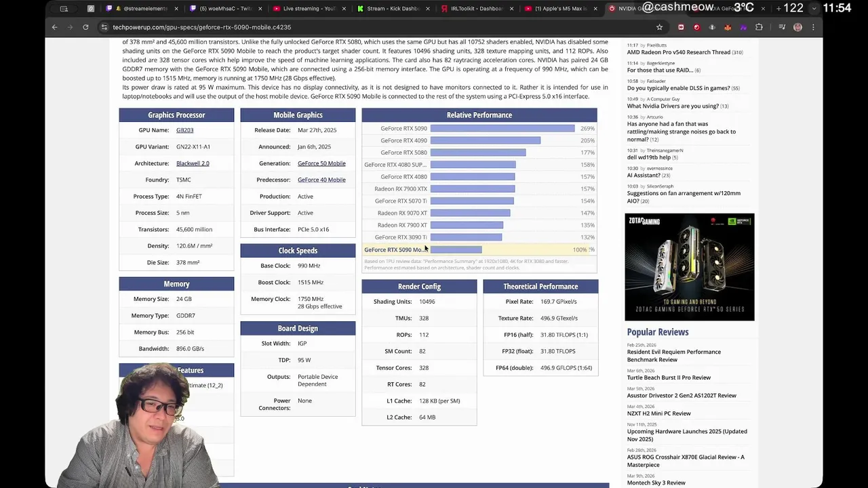Open Resident Evil Requiem Performance Benchmark Review
Viewport: 868px width, 488px height.
pos(674,356)
